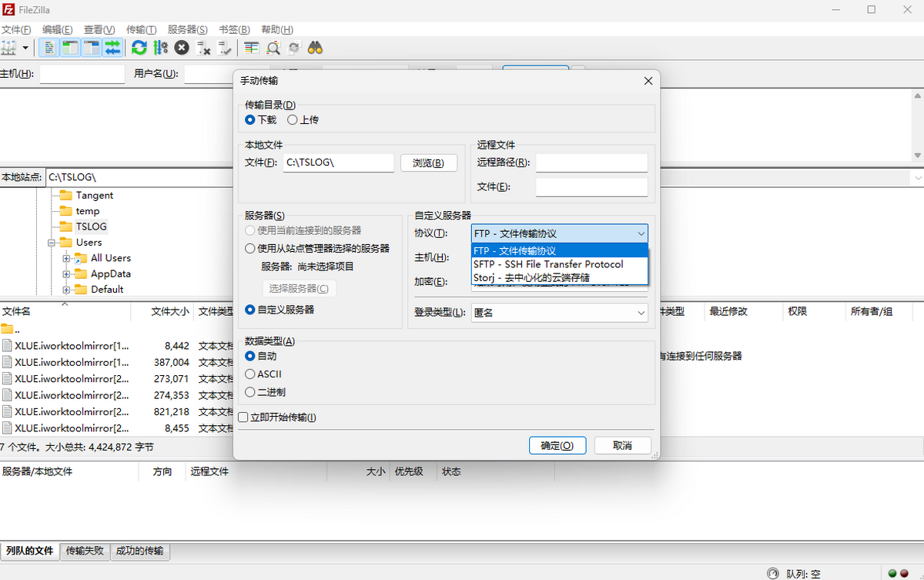
Task: Toggle directory comparison icon
Action: pos(273,48)
